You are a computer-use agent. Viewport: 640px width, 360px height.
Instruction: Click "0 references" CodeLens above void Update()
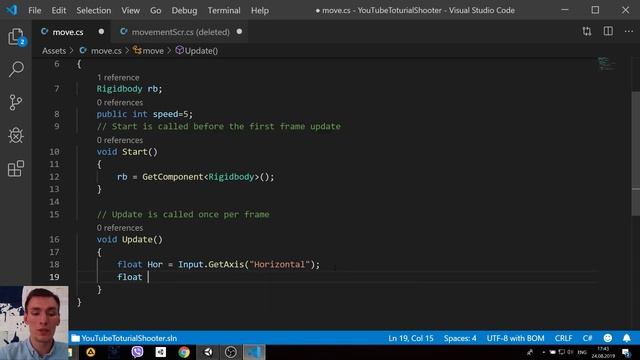(x=120, y=228)
